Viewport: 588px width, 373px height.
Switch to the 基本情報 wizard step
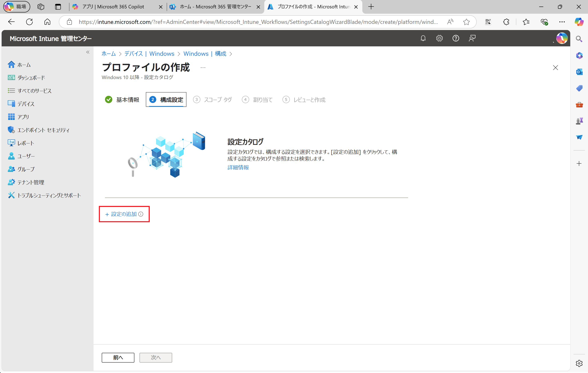click(127, 99)
